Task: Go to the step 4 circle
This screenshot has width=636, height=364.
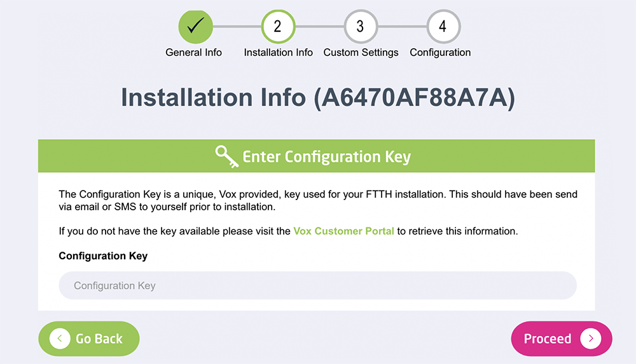Action: (x=443, y=26)
